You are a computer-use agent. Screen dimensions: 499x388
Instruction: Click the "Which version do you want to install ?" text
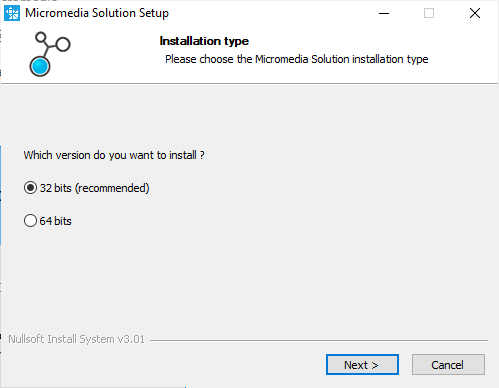[x=114, y=155]
